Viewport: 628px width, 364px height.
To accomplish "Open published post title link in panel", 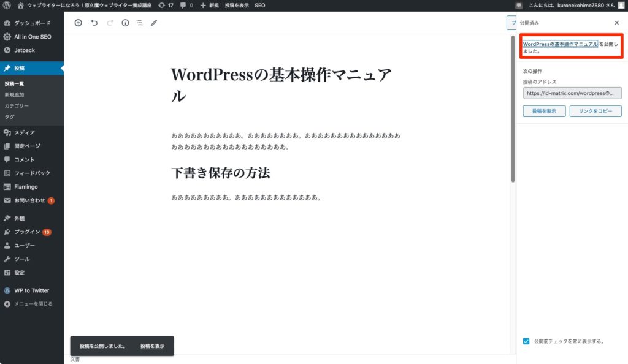I will coord(560,44).
